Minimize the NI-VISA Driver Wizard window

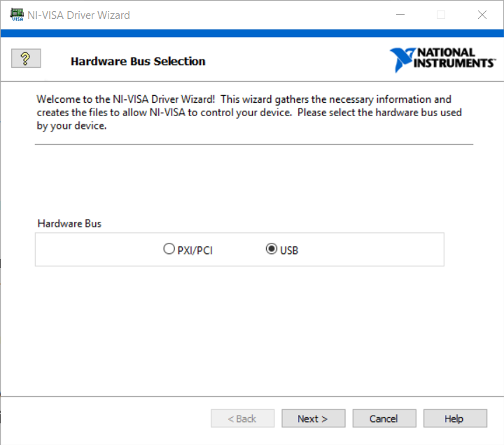pyautogui.click(x=400, y=15)
